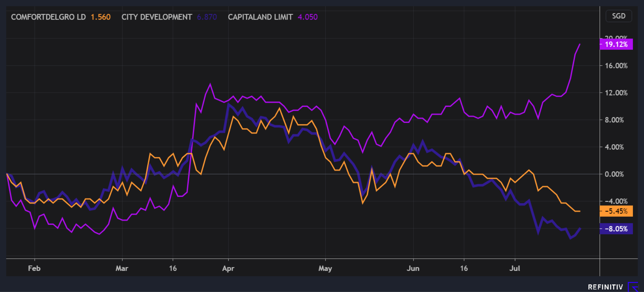This screenshot has height=292, width=644.
Task: Click the 1.560 ComfortDelGro price value
Action: click(100, 17)
